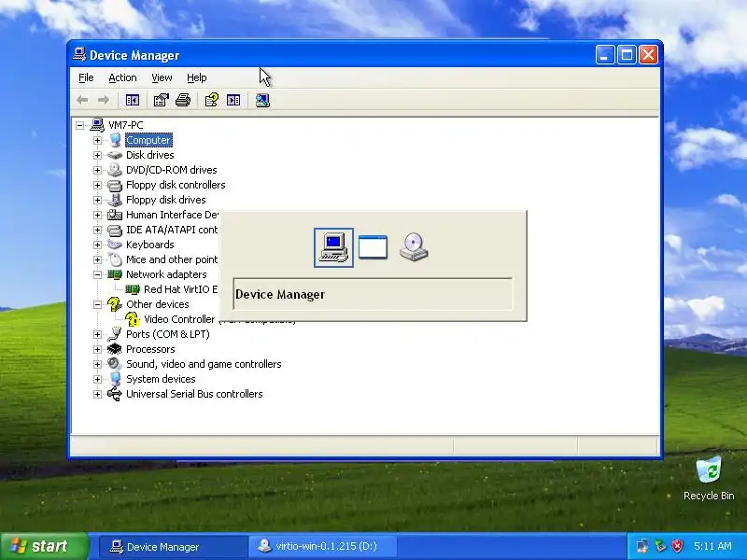Image resolution: width=747 pixels, height=560 pixels.
Task: Expand Floppy disk drives category
Action: pyautogui.click(x=98, y=200)
